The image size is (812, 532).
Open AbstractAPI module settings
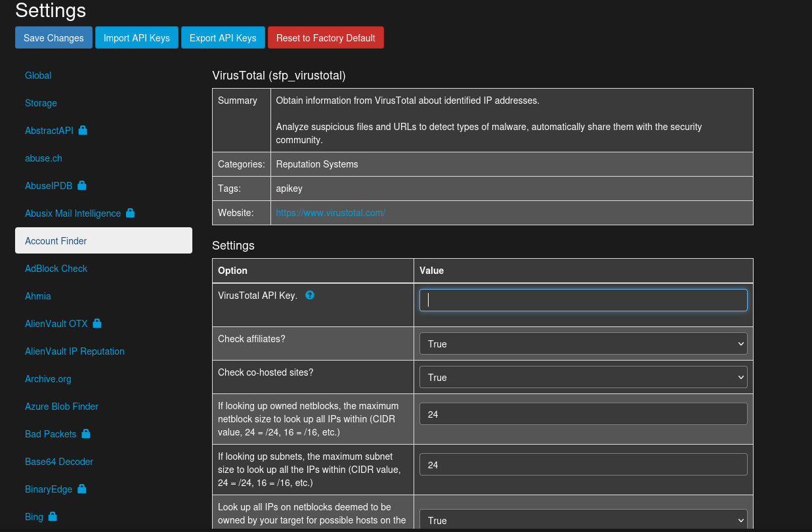(x=49, y=131)
